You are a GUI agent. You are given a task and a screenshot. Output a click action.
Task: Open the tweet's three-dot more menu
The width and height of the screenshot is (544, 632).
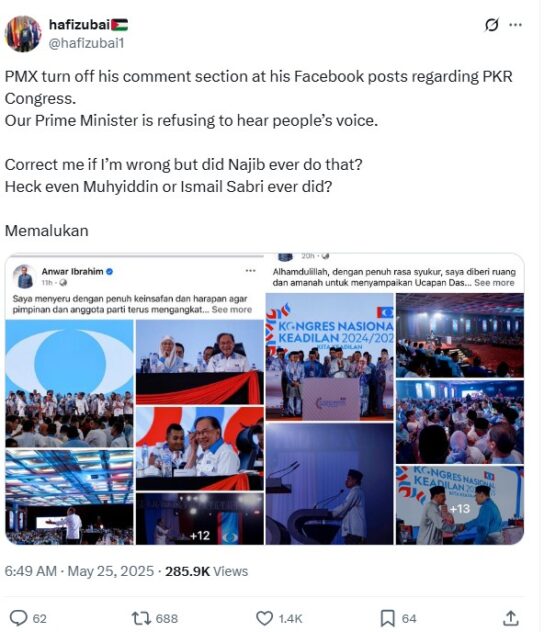pyautogui.click(x=515, y=25)
